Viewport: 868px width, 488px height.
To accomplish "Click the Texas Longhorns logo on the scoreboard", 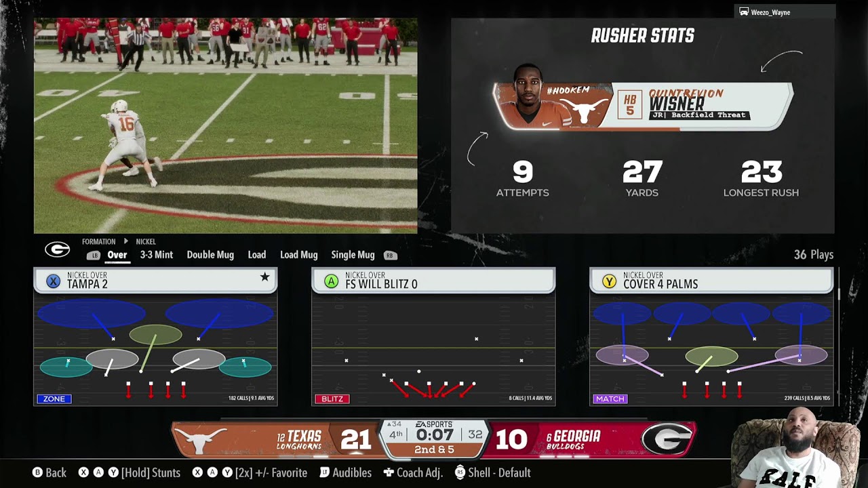I will click(x=200, y=440).
